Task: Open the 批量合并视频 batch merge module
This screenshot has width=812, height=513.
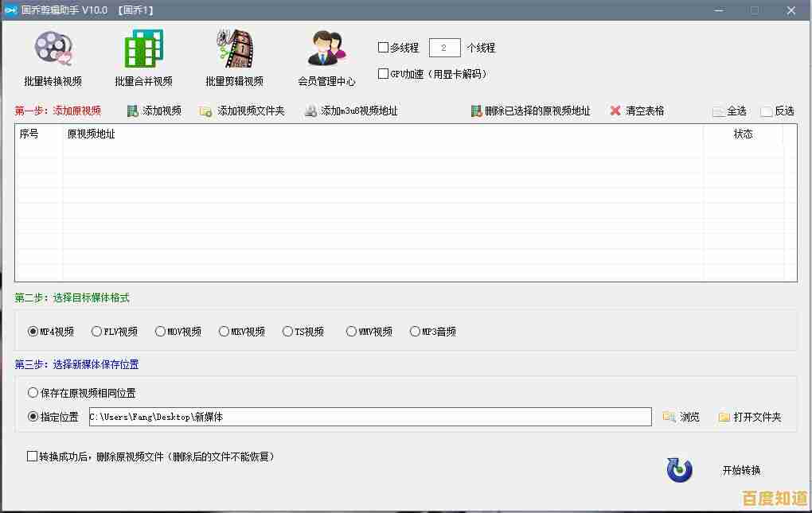Action: 142,56
